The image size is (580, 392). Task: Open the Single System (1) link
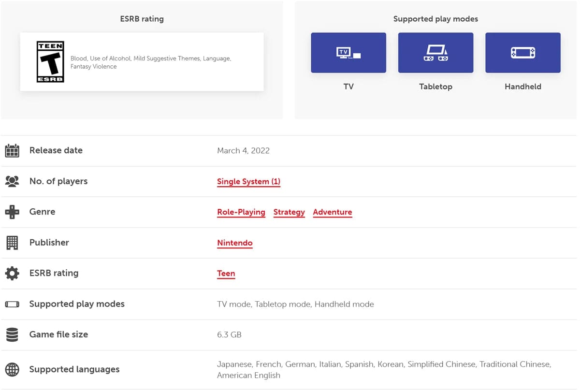coord(248,182)
